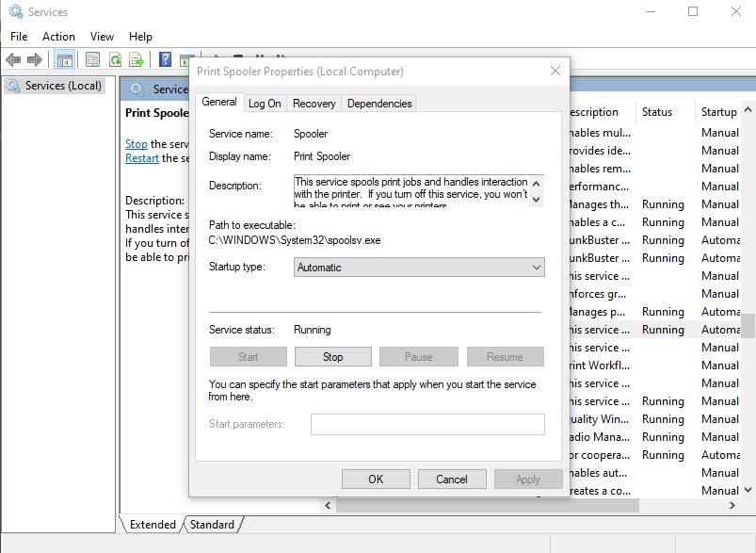Screen dimensions: 756x553
Task: Select the row with description "adio Mana..."
Action: pos(654,437)
